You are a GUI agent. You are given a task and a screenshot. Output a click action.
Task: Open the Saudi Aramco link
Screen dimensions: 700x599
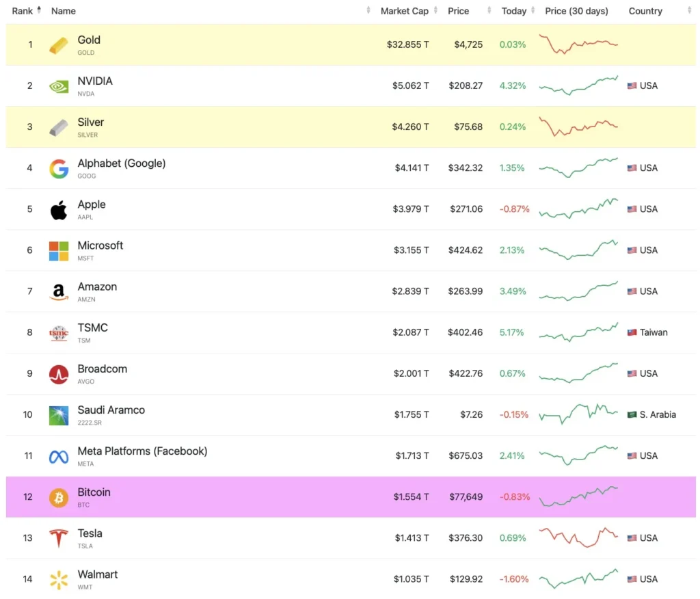[x=111, y=410]
